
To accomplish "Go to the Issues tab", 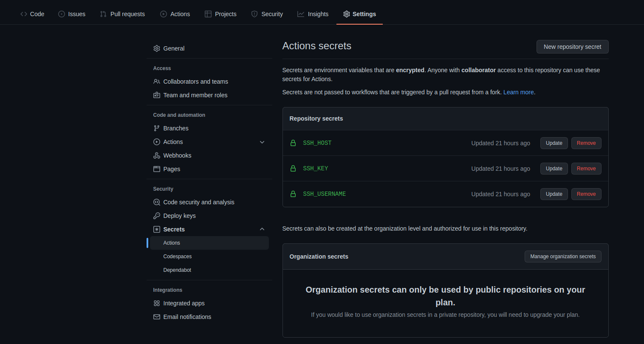I will pyautogui.click(x=72, y=14).
